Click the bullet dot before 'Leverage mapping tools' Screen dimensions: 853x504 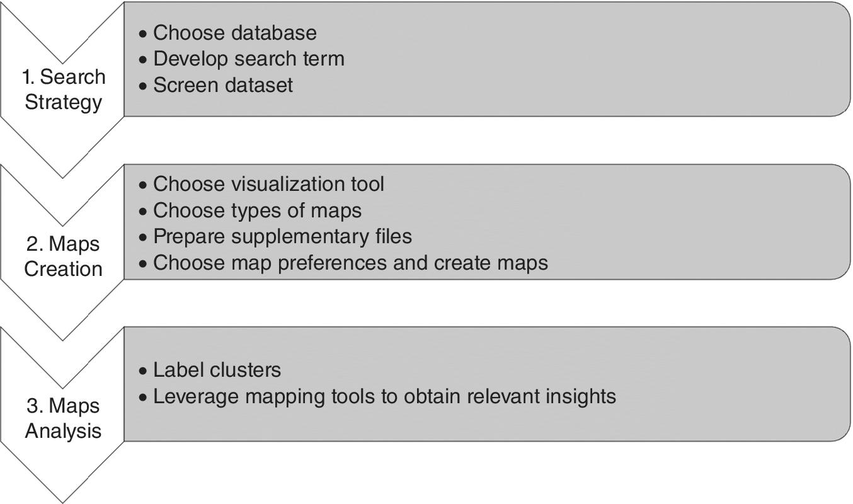click(x=144, y=397)
